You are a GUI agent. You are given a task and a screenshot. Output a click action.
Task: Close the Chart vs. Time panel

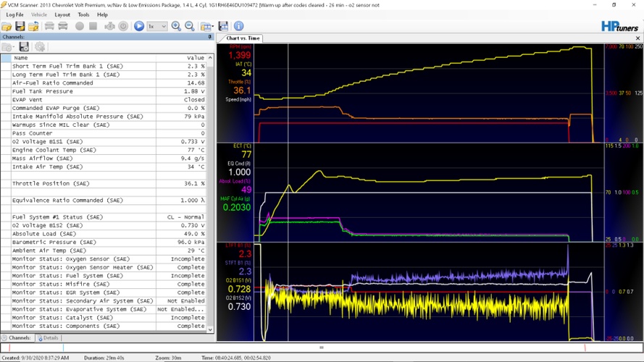point(637,38)
